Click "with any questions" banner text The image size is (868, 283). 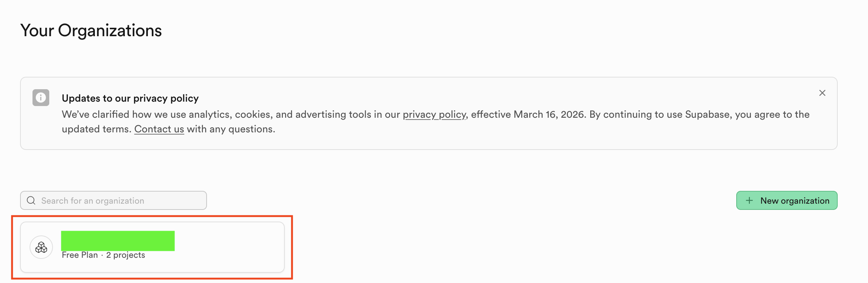tap(231, 129)
